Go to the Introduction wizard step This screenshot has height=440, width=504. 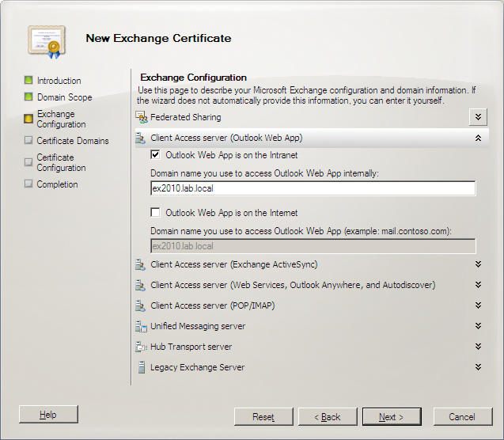click(59, 81)
